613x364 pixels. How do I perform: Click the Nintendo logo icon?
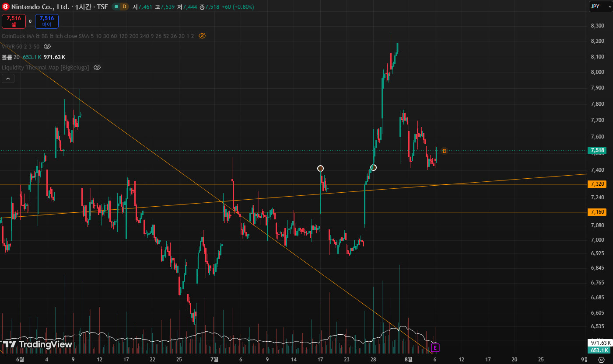click(x=6, y=7)
